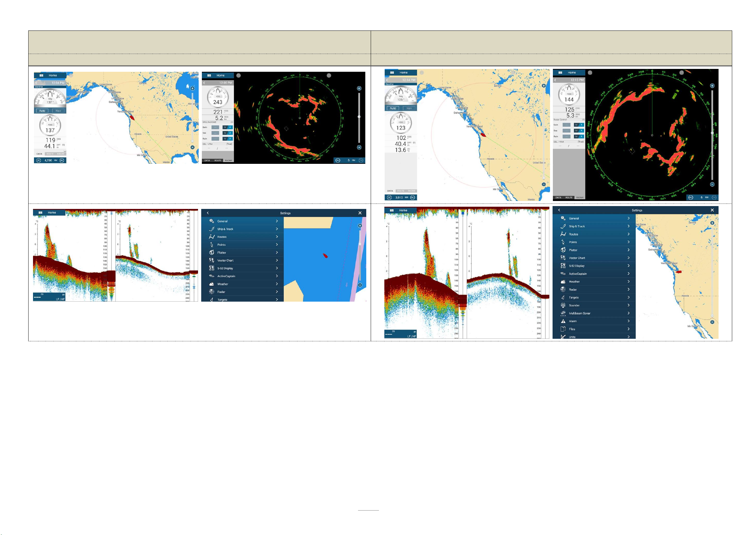Viewport: 756px width, 535px height.
Task: Open the DATA tab on the 12:15 PM radar screen
Action: pyautogui.click(x=559, y=198)
